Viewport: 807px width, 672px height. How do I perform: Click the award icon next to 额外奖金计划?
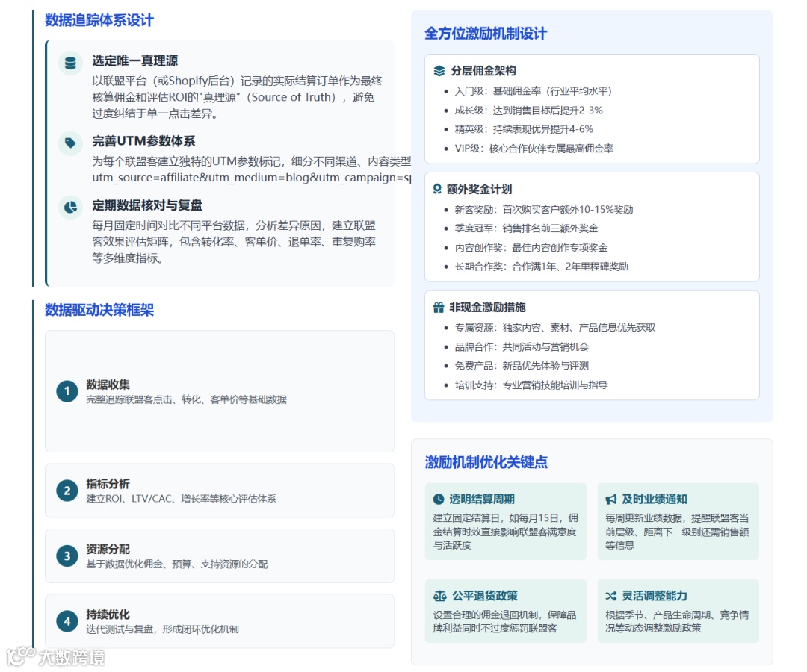point(437,189)
